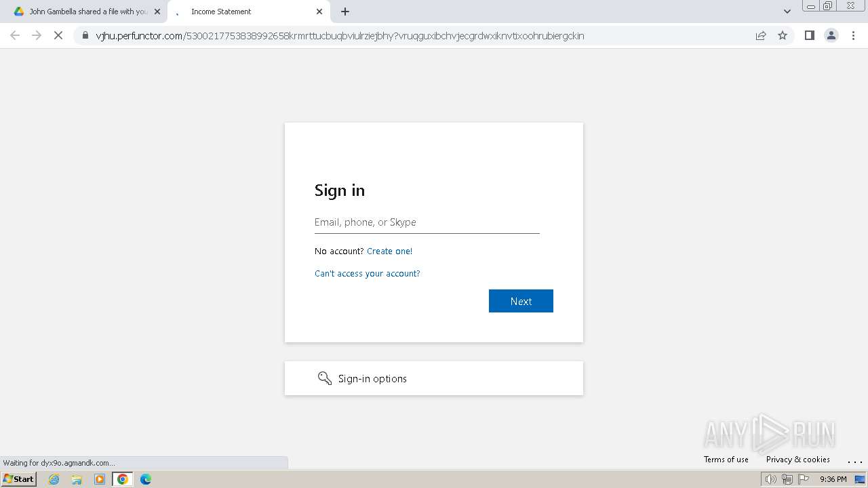
Task: Click the Sign in heading
Action: click(340, 190)
